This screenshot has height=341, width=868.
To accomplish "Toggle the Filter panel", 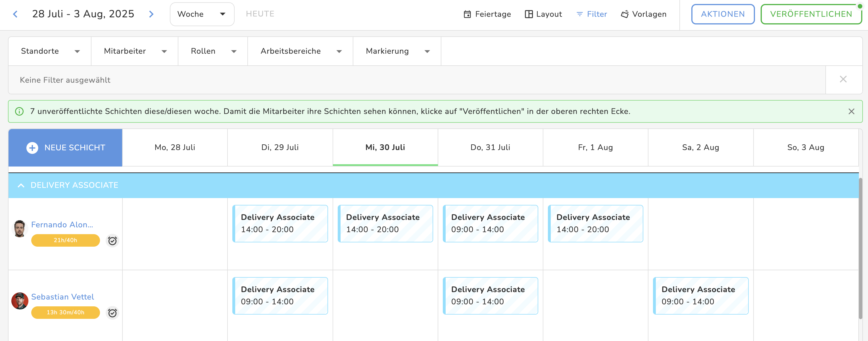I will point(591,14).
